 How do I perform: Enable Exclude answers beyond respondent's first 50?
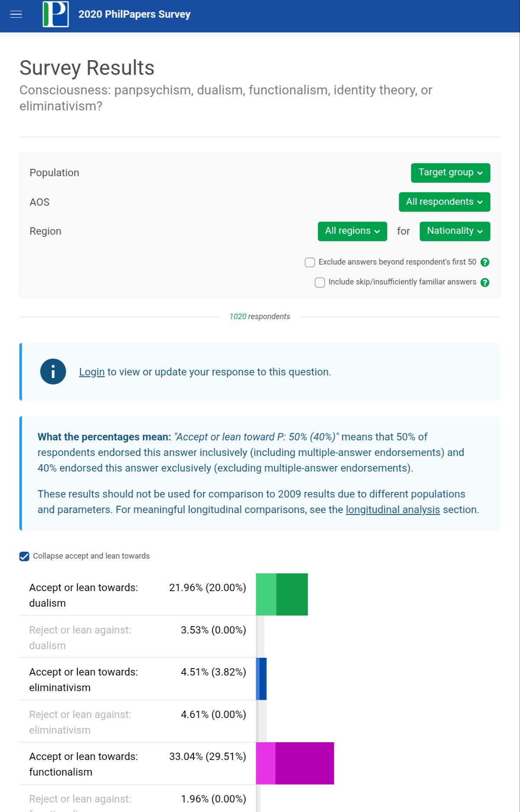(x=310, y=262)
